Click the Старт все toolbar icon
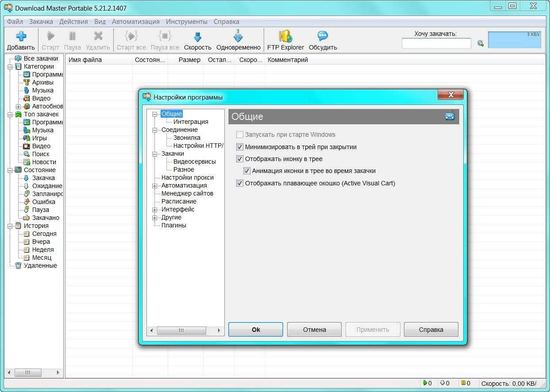 (x=131, y=36)
